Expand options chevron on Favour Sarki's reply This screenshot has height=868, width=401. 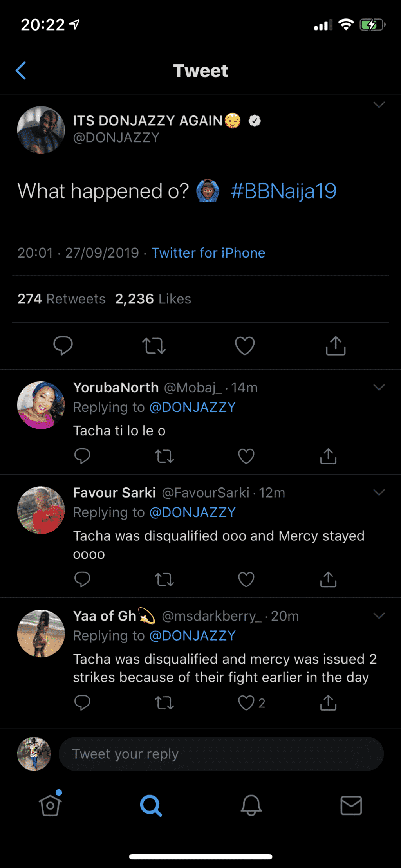pos(379,493)
